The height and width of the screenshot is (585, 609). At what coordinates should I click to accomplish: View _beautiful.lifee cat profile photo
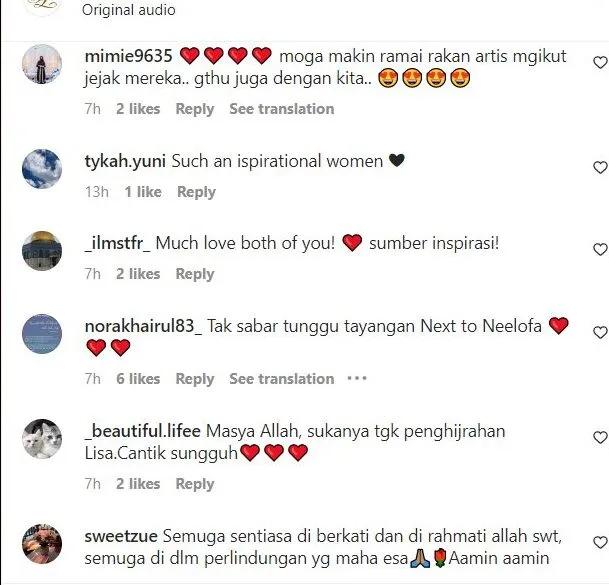pyautogui.click(x=42, y=439)
